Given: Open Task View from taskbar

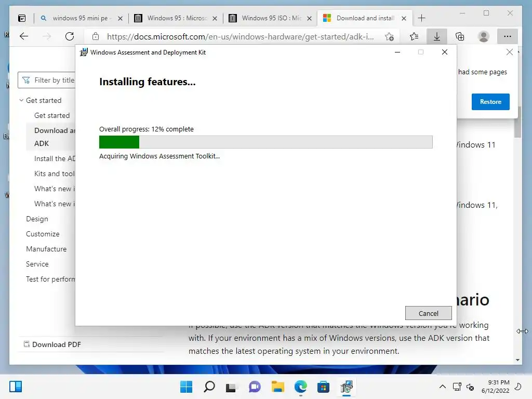Looking at the screenshot, I should click(231, 387).
